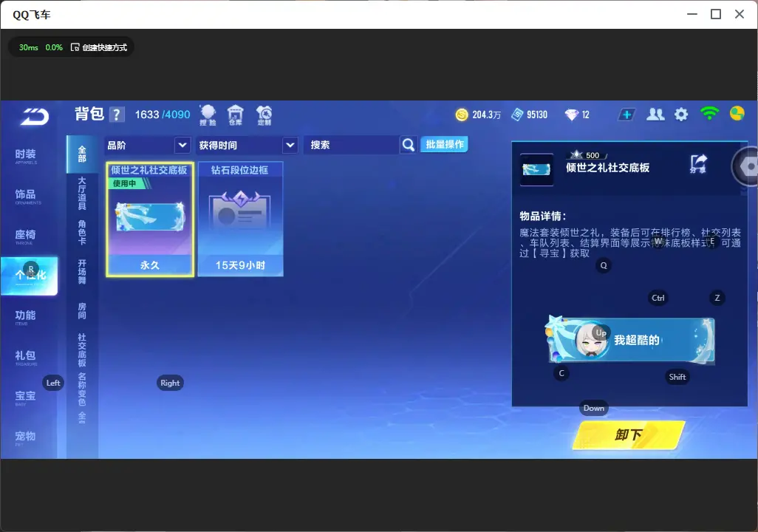Screen dimensions: 758x532
Task: Open the 捏脸 face customization icon
Action: (x=208, y=115)
